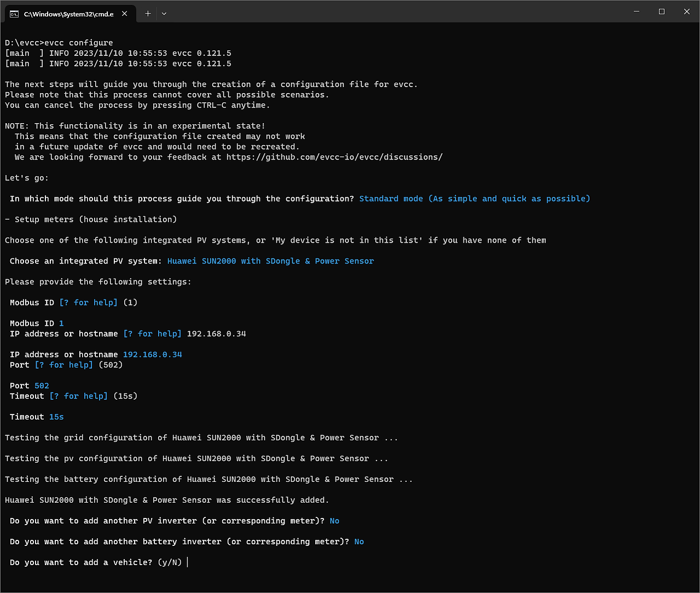
Task: Click 'You can cancel the process by pressing CTRL-C' line
Action: pyautogui.click(x=137, y=105)
